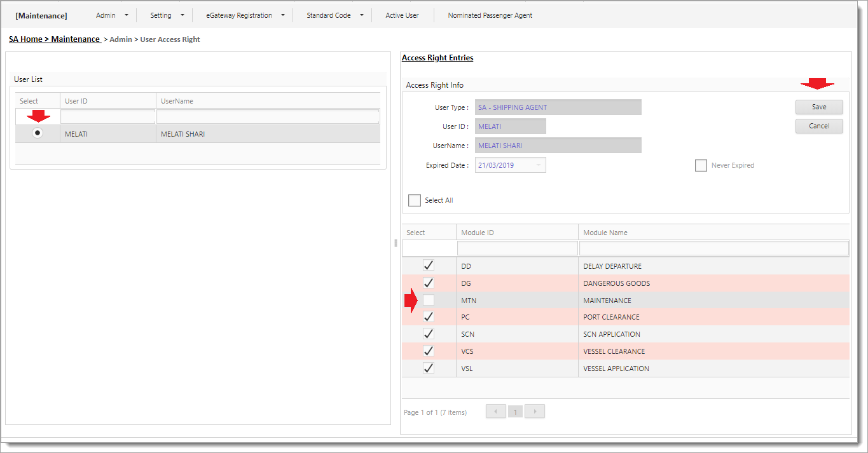Uncheck the VSL Vessel Application checkbox
This screenshot has height=453, width=868.
[429, 368]
